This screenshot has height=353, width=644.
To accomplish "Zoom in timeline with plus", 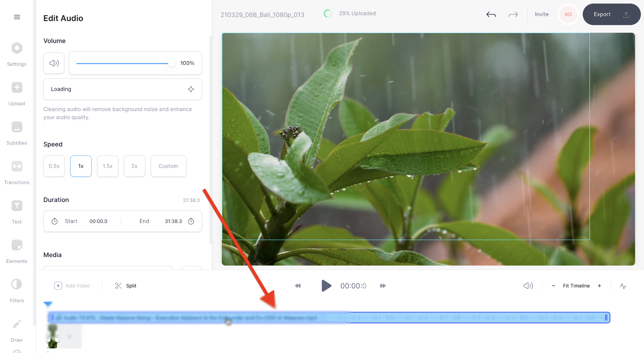I will (x=599, y=286).
